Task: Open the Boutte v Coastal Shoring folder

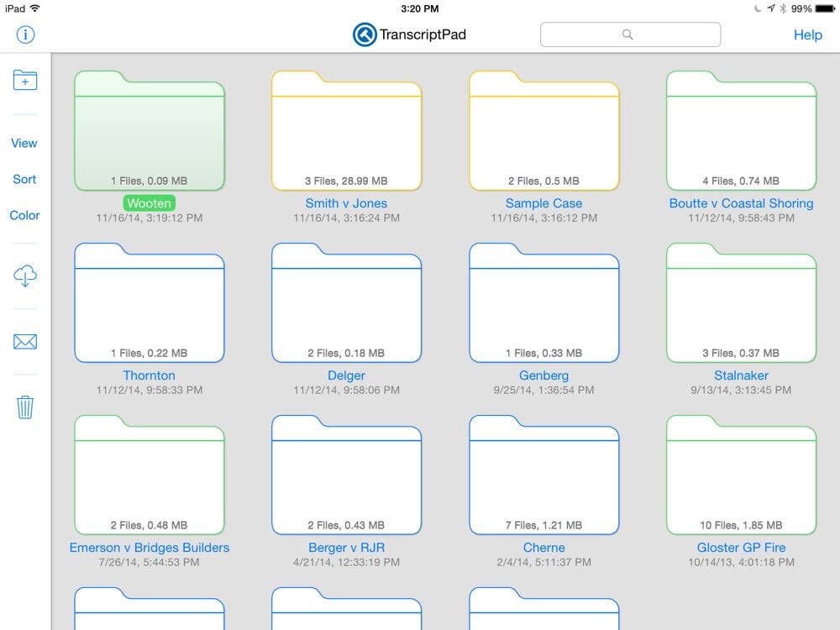Action: 742,130
